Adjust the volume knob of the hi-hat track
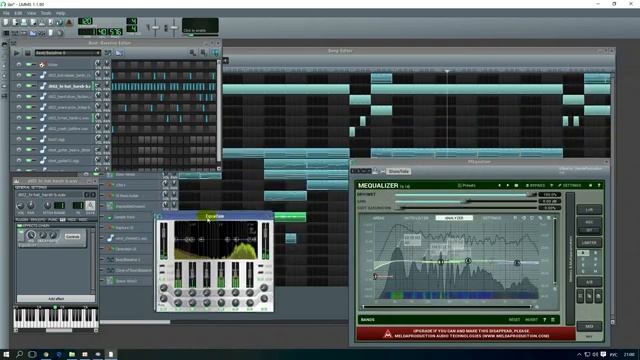 [x=98, y=86]
